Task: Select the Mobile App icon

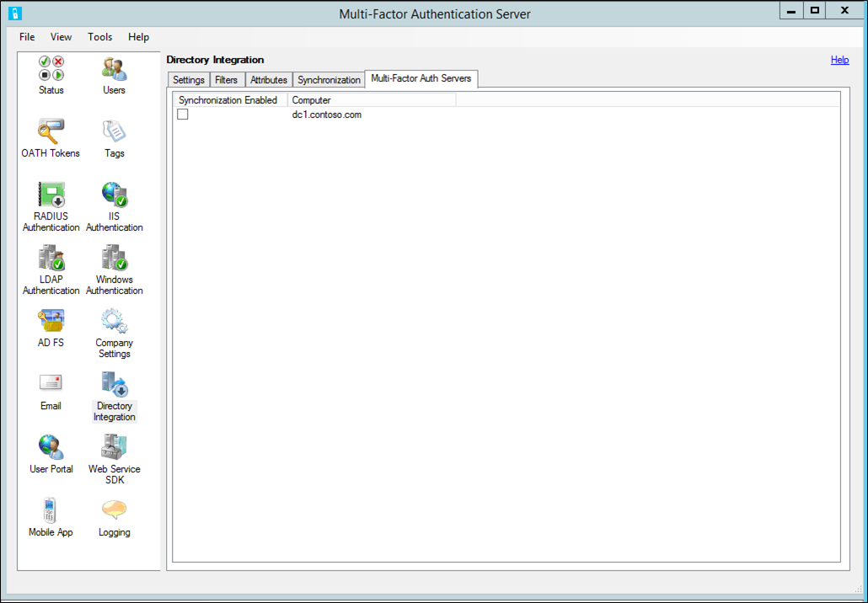Action: [x=51, y=515]
